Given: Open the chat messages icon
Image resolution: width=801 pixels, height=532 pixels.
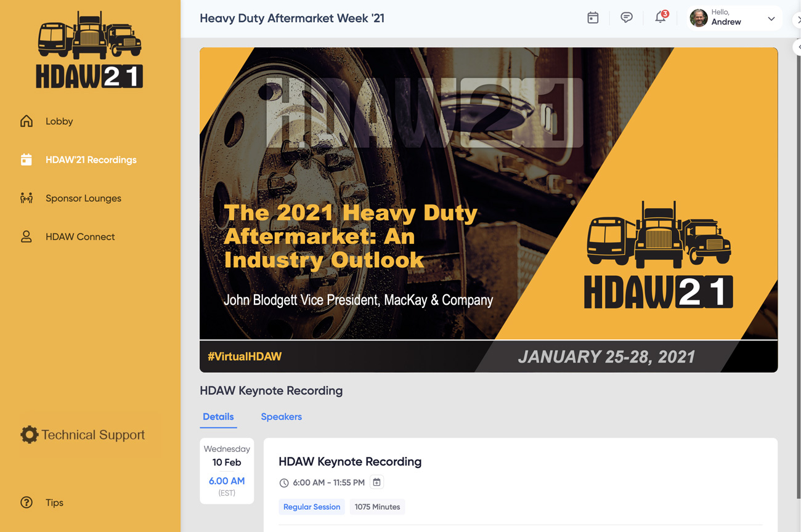Looking at the screenshot, I should tap(627, 18).
